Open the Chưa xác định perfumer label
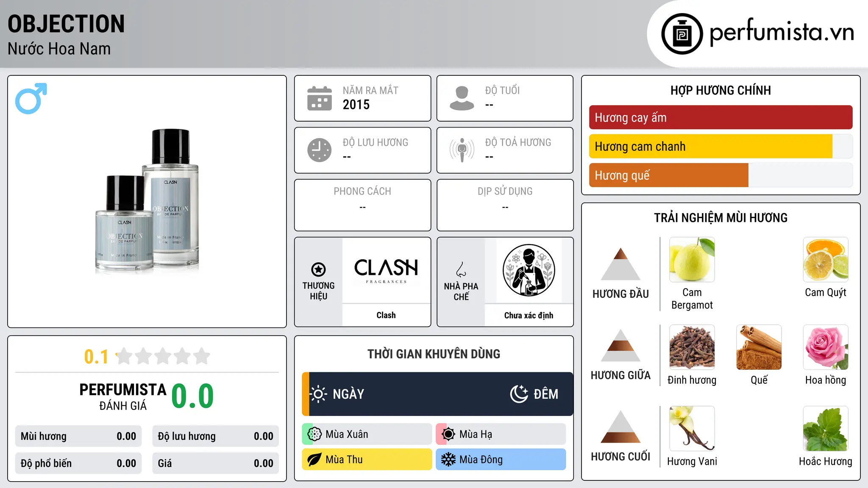The image size is (868, 488). pyautogui.click(x=529, y=315)
